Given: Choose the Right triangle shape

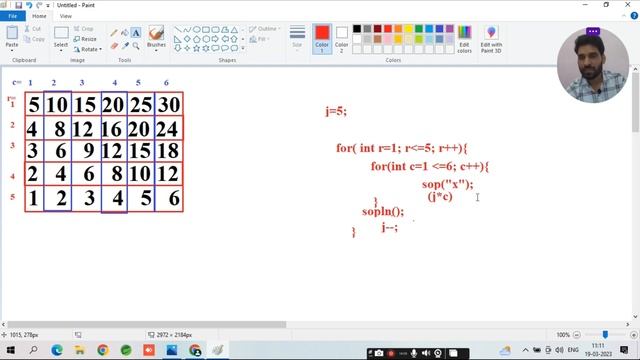Looking at the screenshot, I should coord(178,39).
